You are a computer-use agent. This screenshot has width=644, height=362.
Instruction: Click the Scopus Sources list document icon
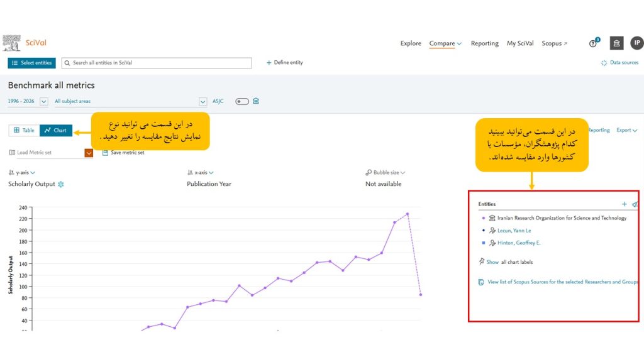pos(481,282)
